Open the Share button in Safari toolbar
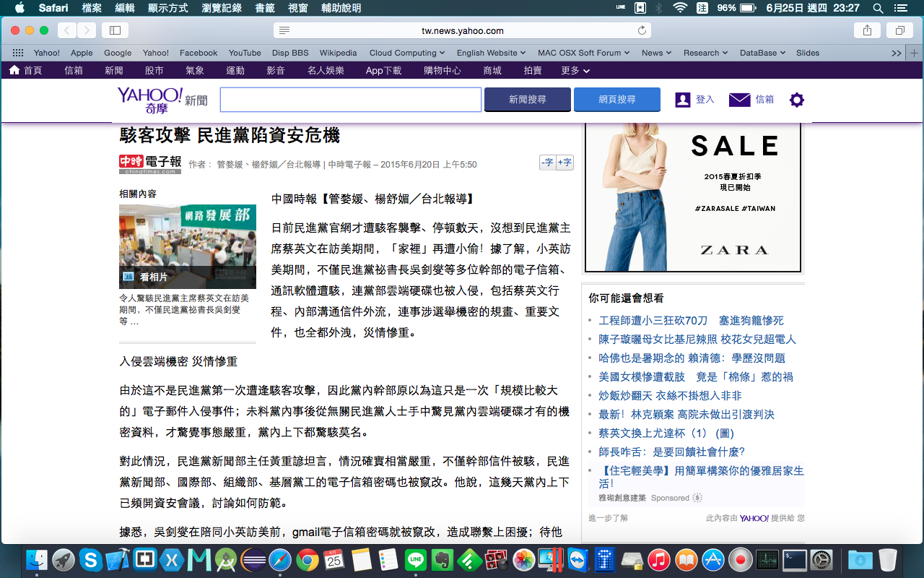The width and height of the screenshot is (924, 578). click(867, 30)
